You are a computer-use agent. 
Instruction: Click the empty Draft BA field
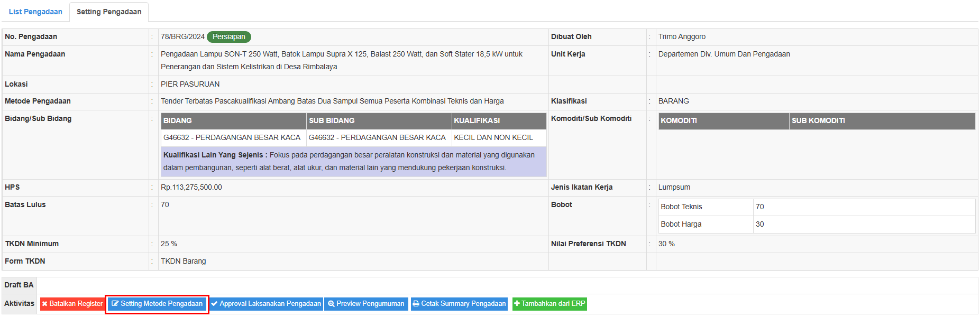coord(506,285)
